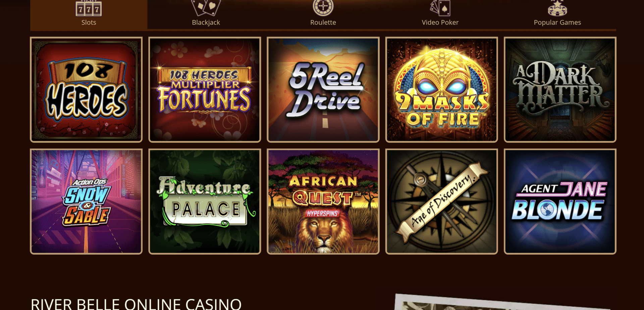
Task: Launch the Agent Jane Blonde game
Action: tap(560, 201)
